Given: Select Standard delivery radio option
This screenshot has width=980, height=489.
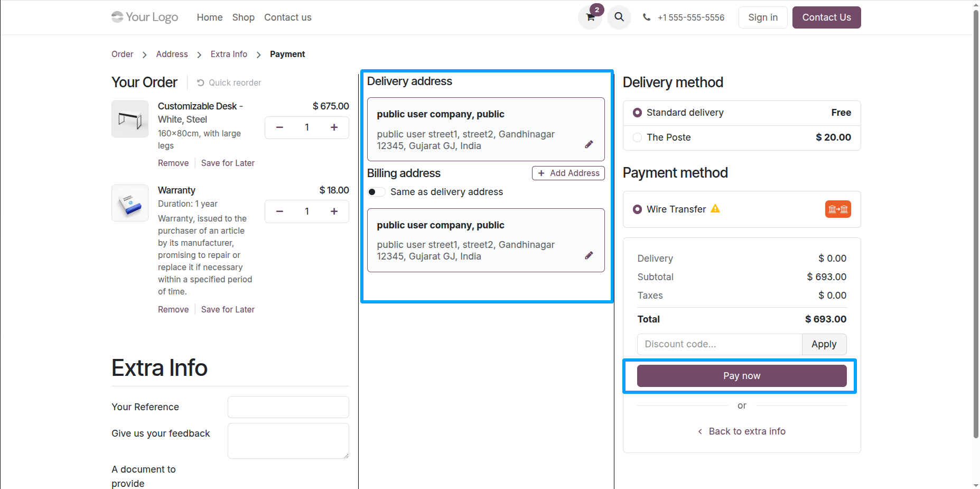Looking at the screenshot, I should point(637,113).
